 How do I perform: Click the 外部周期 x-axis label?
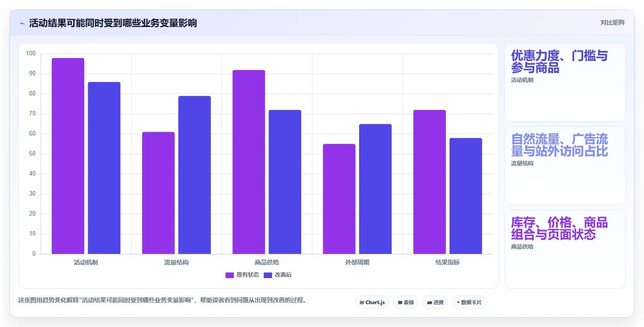click(x=357, y=262)
